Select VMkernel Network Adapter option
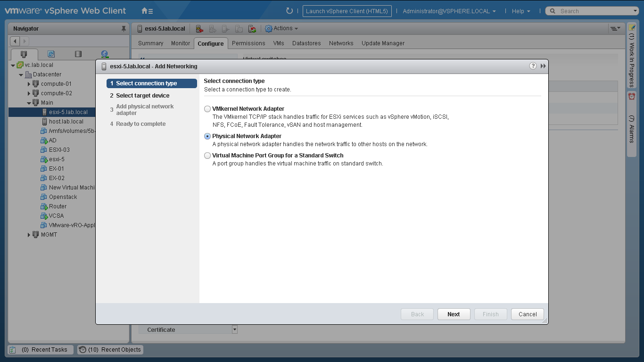The width and height of the screenshot is (644, 362). (207, 109)
